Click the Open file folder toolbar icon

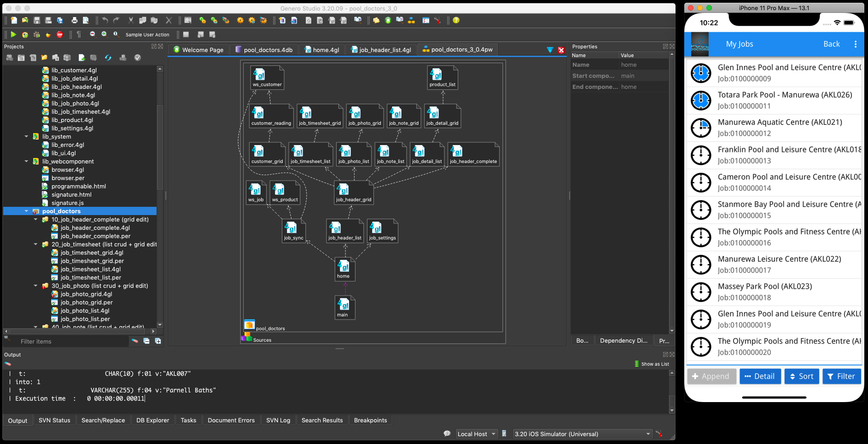(x=25, y=20)
